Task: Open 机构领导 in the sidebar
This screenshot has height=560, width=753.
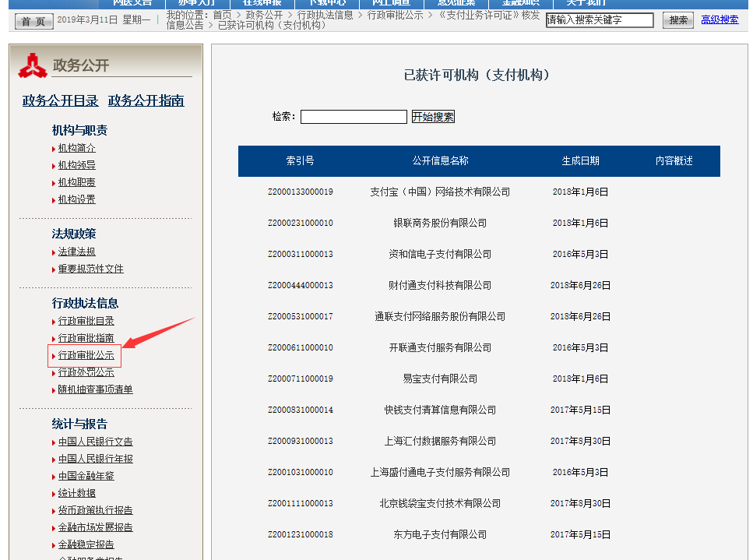Action: (77, 165)
